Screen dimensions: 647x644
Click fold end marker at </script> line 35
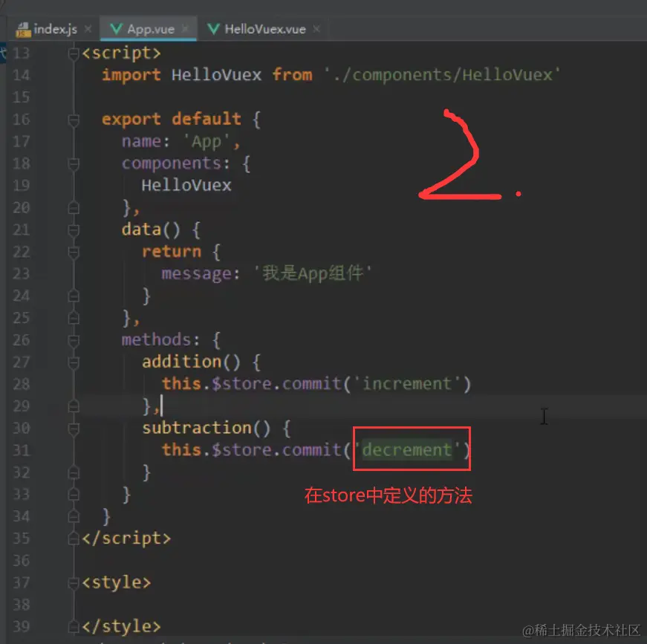(x=74, y=539)
